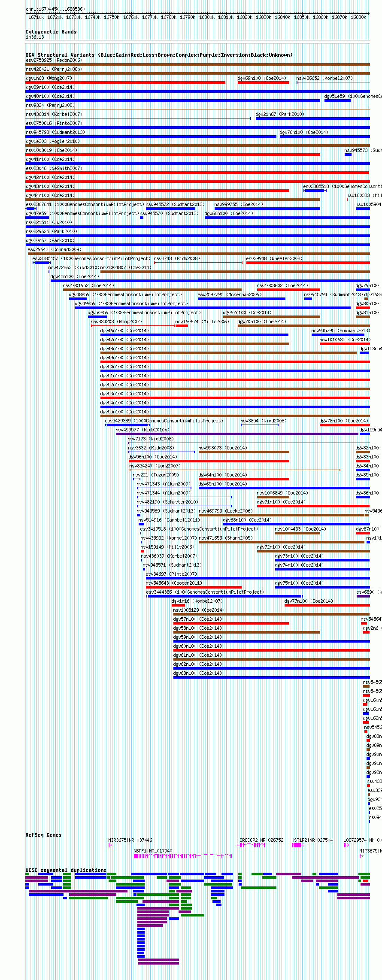
Task: Open variant nsv998073 (Coe2014)
Action: (x=223, y=448)
